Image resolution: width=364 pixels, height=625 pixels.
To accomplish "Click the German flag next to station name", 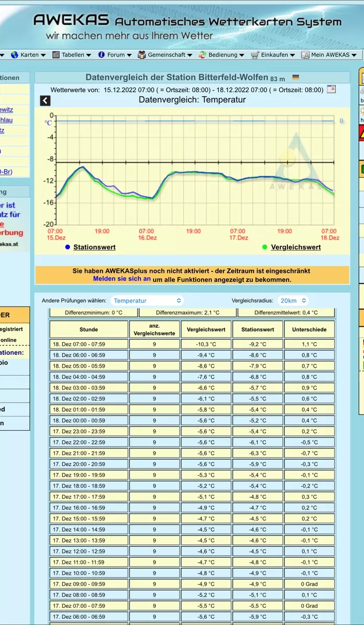I will pyautogui.click(x=296, y=78).
